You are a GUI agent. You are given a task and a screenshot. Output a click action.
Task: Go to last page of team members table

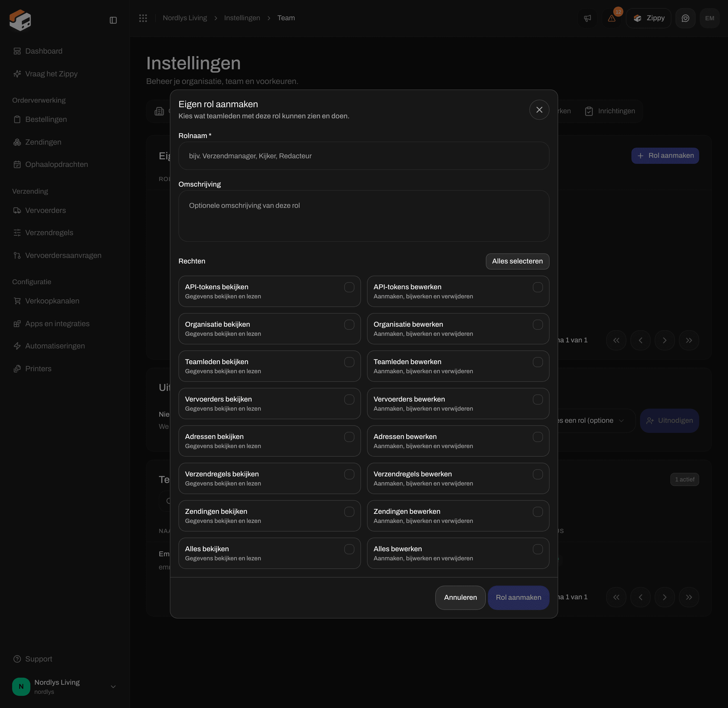click(689, 597)
